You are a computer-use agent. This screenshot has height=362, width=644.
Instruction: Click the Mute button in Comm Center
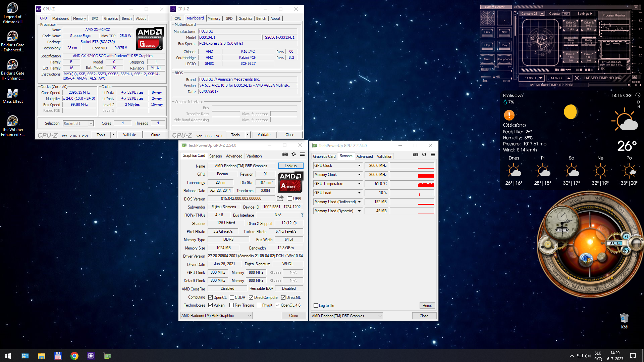[487, 59]
